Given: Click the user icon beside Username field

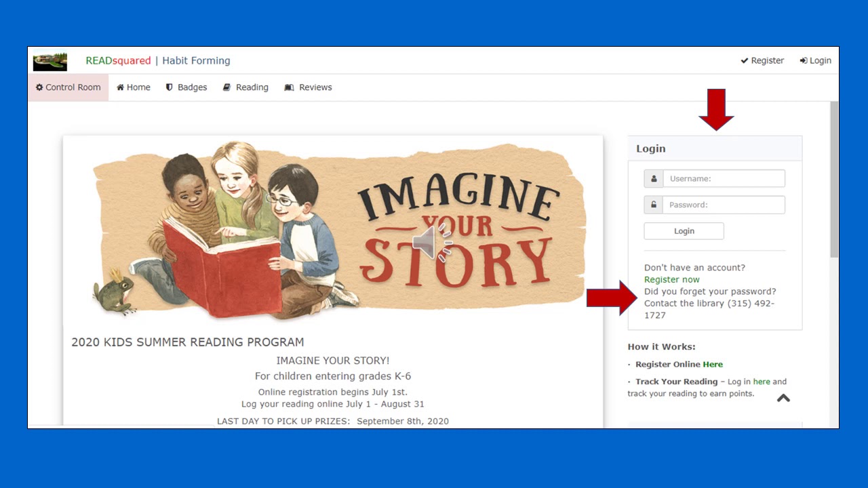Looking at the screenshot, I should tap(654, 179).
